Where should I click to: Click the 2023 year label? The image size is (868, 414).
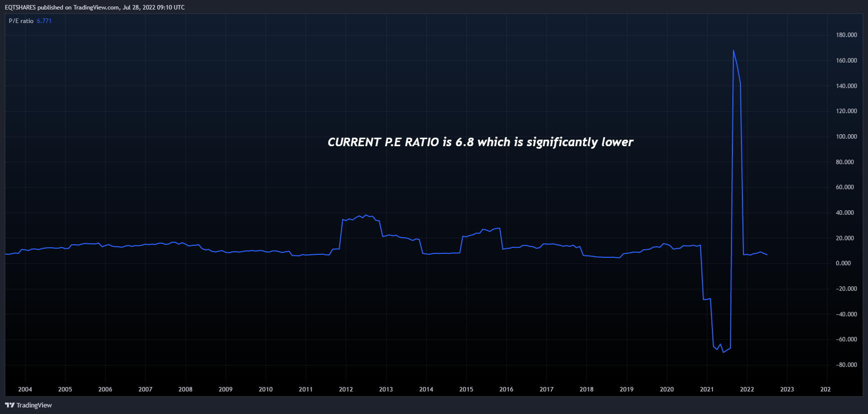pos(787,389)
